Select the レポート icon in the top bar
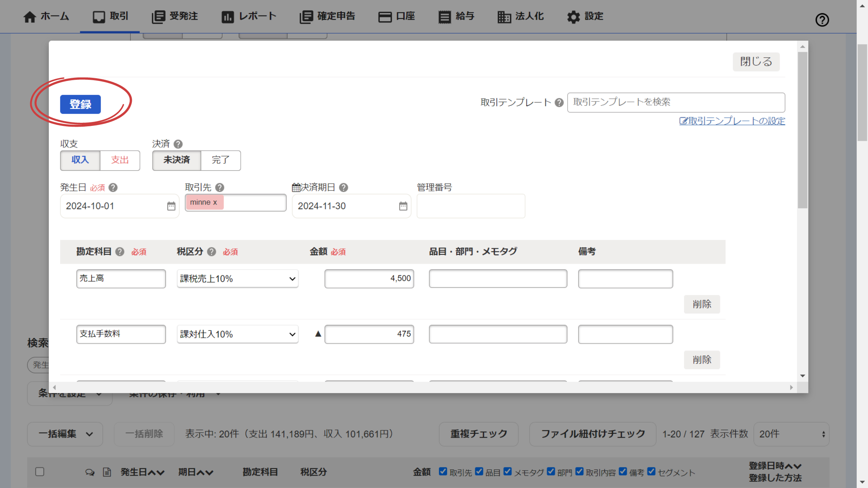The image size is (868, 488). 228,17
